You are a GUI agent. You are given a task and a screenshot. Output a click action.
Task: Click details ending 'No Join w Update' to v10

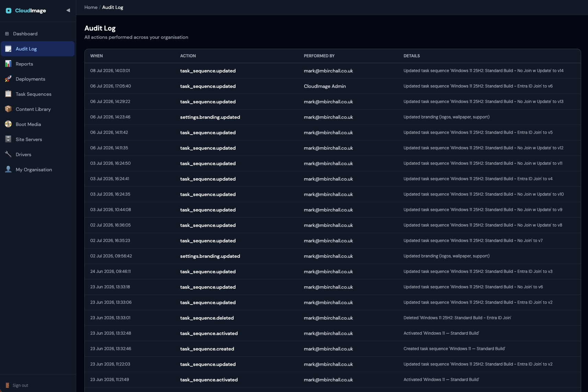click(x=484, y=194)
